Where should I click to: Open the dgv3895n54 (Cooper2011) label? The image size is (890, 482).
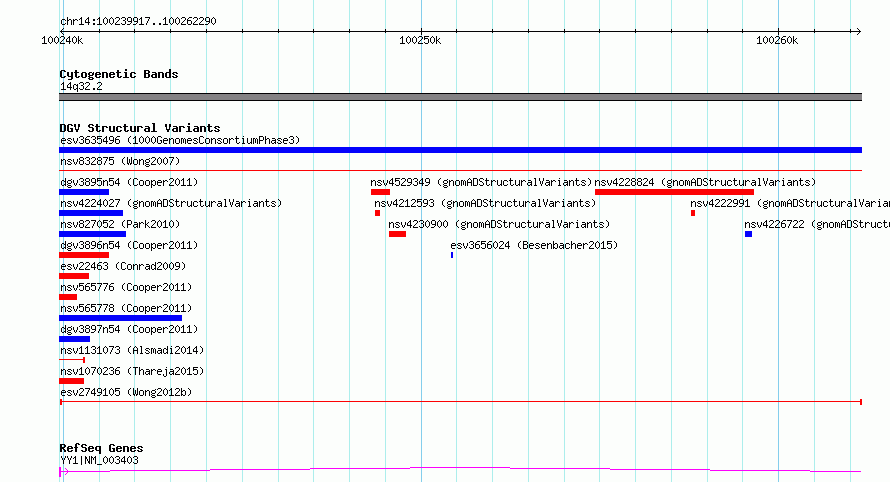point(129,182)
